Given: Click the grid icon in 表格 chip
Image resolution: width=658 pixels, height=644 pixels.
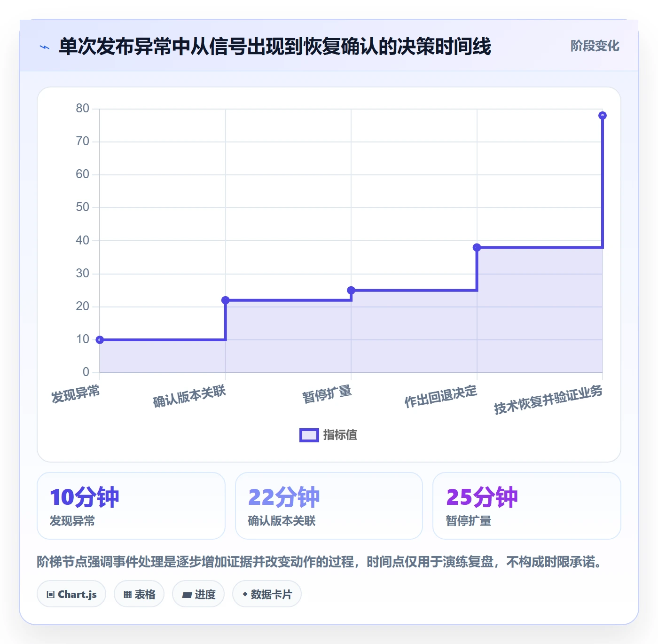Looking at the screenshot, I should (127, 595).
